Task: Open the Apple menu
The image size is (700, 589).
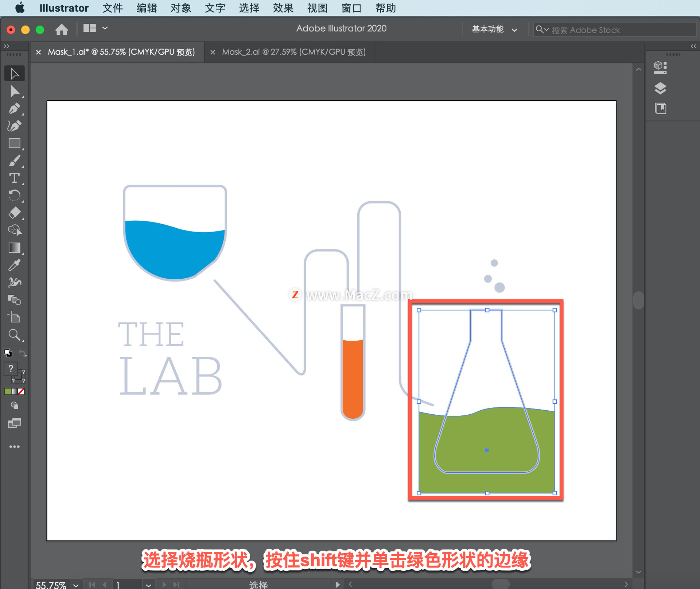Action: (x=20, y=8)
